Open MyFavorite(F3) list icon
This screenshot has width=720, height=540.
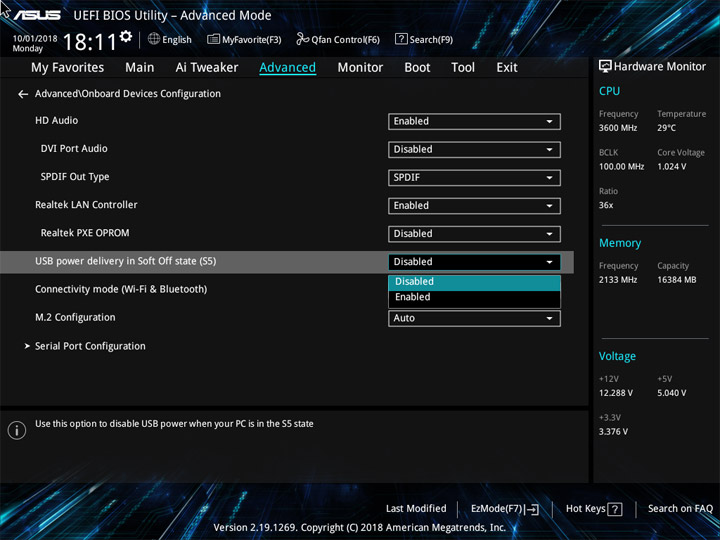click(213, 39)
